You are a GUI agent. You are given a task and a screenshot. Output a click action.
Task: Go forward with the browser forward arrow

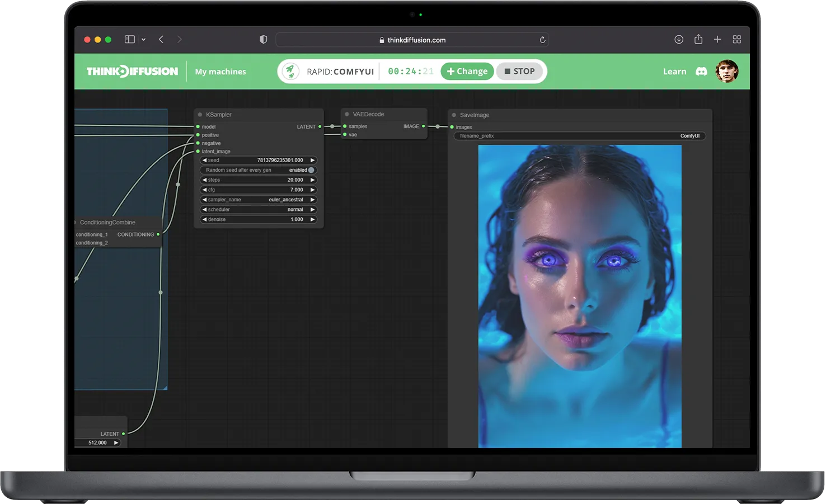[179, 39]
